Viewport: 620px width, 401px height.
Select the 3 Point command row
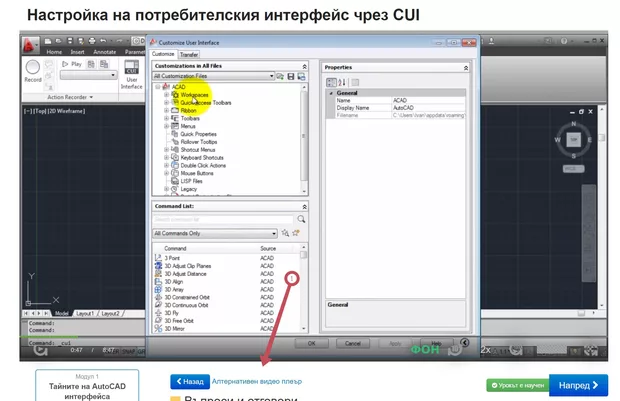226,258
